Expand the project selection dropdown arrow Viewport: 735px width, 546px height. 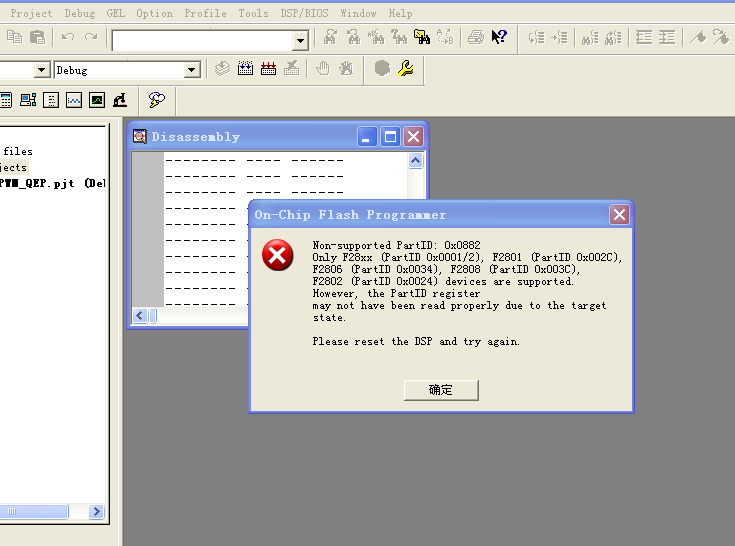[42, 70]
